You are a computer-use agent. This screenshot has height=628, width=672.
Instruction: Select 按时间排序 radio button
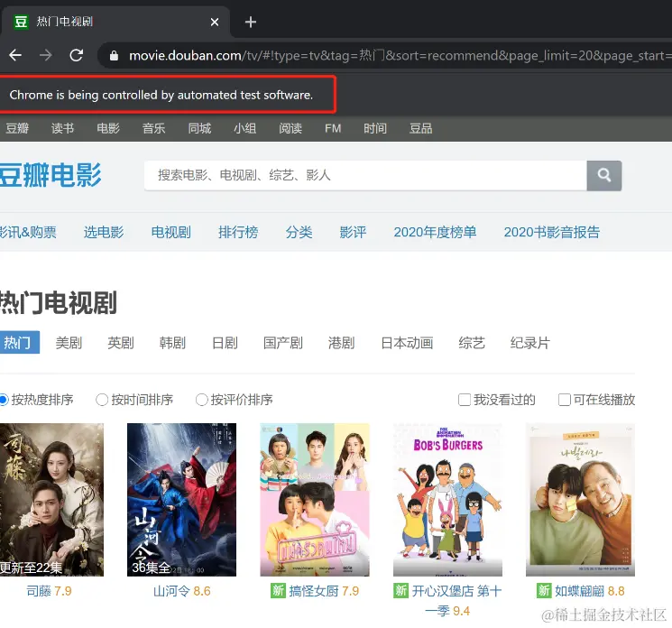point(102,400)
